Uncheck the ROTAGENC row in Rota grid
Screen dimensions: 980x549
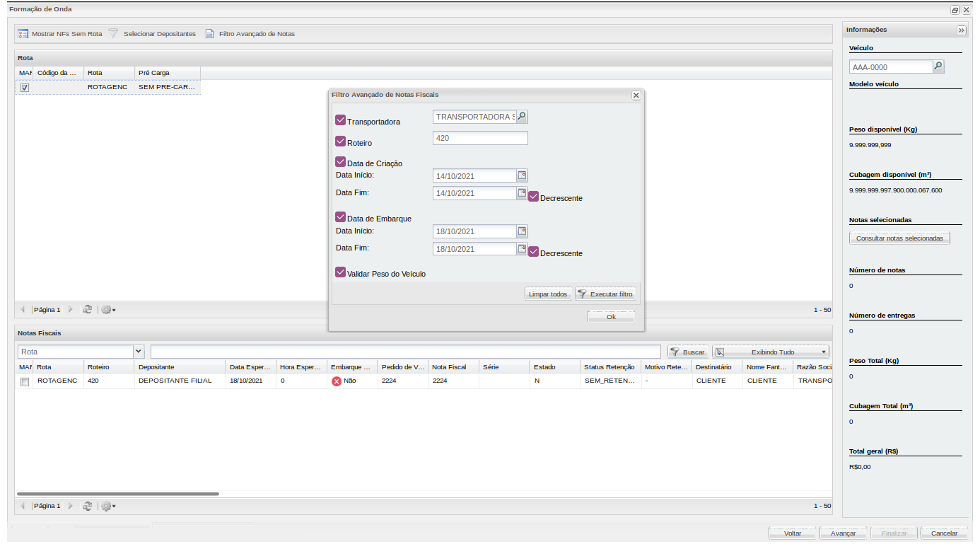25,88
